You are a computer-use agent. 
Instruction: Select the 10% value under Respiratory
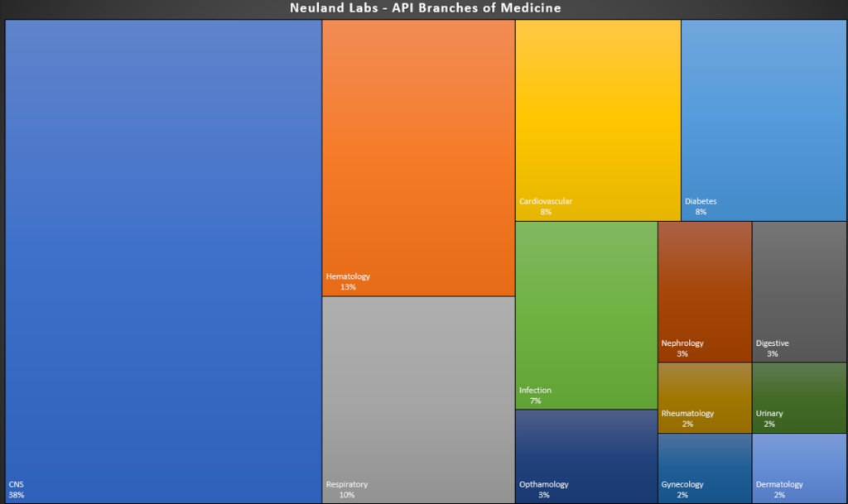coord(347,495)
